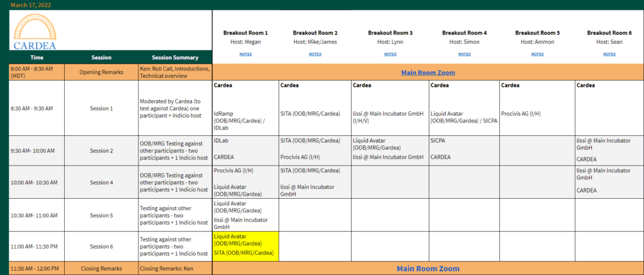The height and width of the screenshot is (275, 644).
Task: Click Session 4 Procivis AG and Liquid Avatar cell
Action: pos(246,182)
